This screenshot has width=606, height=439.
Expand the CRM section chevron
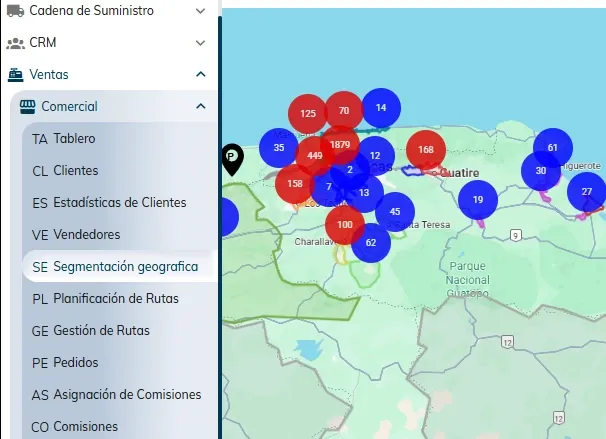point(200,43)
